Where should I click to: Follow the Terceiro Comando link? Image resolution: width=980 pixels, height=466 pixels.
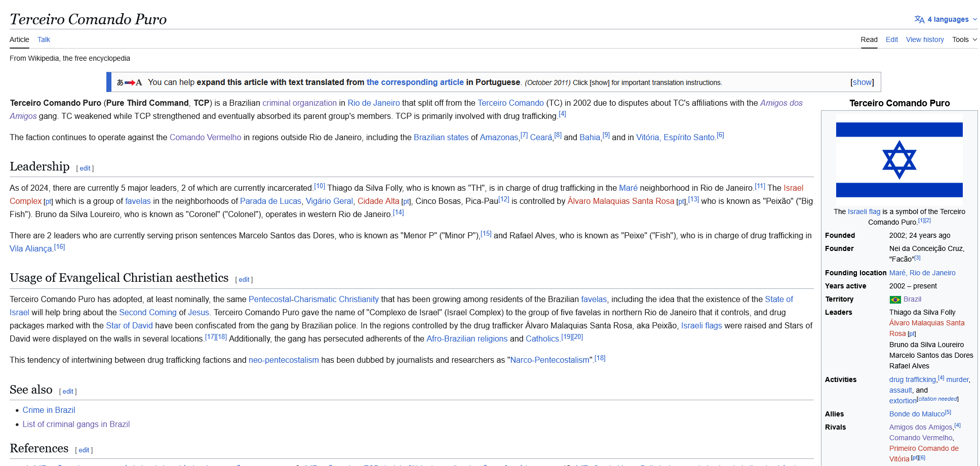[511, 103]
